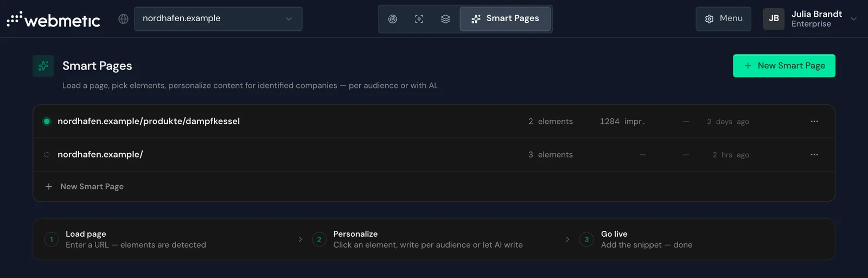Screen dimensions: 868x278
Task: Open the more options menu for dampfkessel row
Action: click(x=814, y=121)
